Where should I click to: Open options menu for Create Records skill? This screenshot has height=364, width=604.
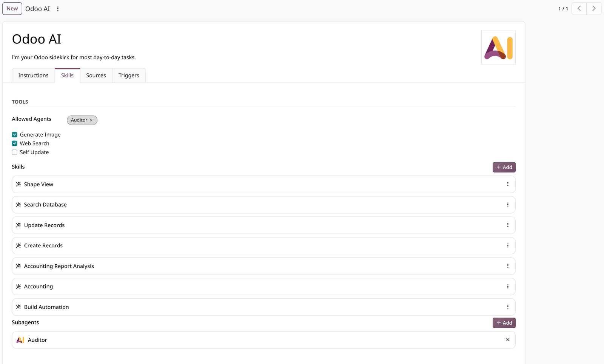point(508,245)
